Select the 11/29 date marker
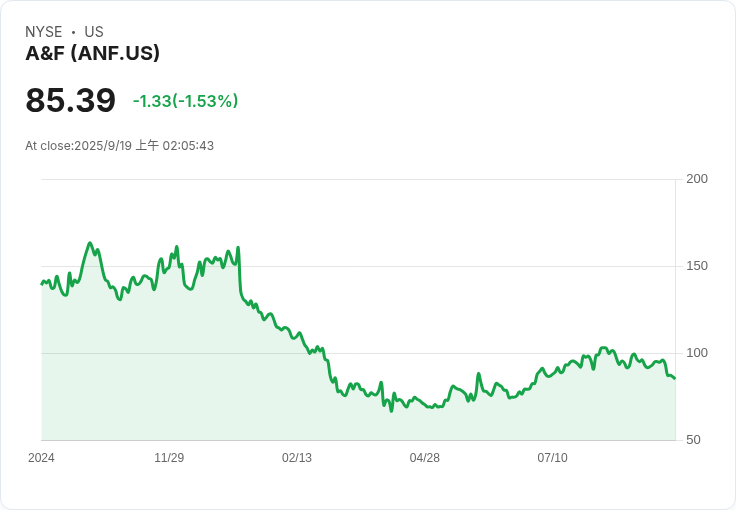 [169, 458]
